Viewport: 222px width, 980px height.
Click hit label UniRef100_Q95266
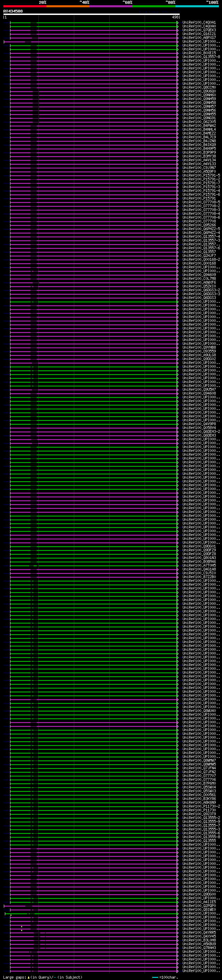pyautogui.click(x=199, y=225)
